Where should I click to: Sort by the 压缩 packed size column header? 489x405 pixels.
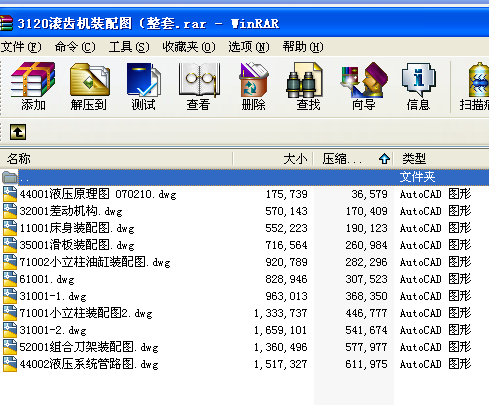point(353,159)
